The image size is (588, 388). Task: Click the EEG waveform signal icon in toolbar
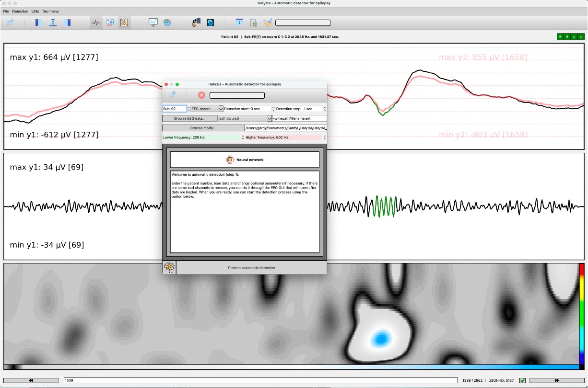(96, 23)
